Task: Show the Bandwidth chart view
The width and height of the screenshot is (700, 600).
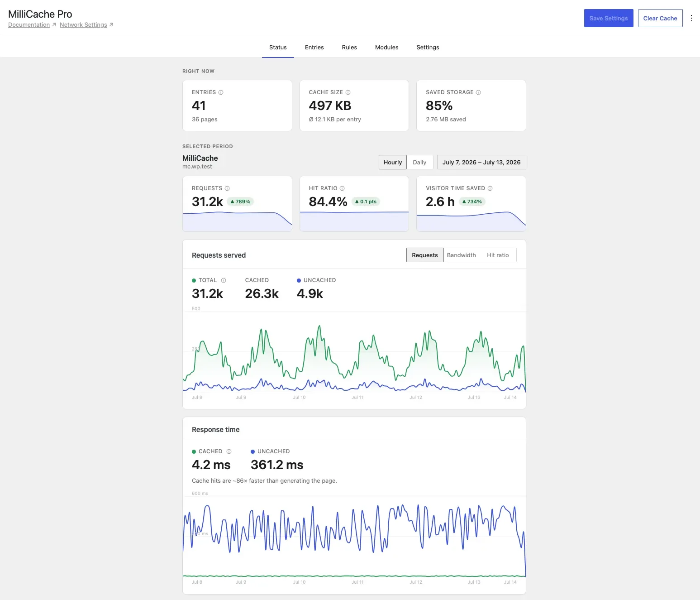Action: click(462, 255)
